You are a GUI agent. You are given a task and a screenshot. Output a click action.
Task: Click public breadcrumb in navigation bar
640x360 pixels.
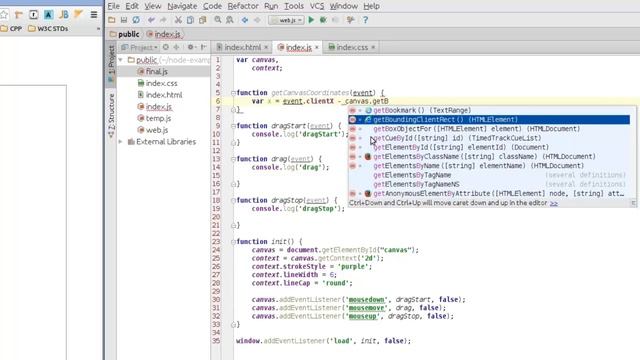tap(124, 34)
